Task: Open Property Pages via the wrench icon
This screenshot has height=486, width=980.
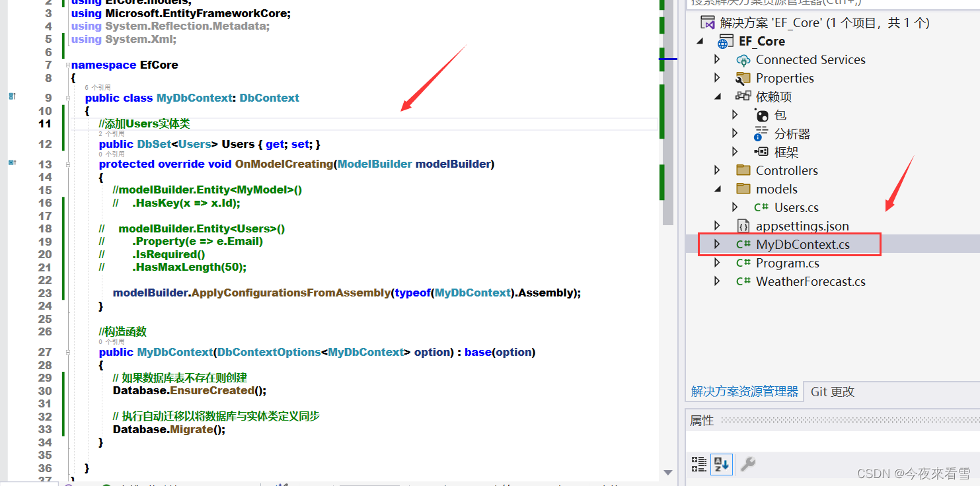Action: point(747,464)
